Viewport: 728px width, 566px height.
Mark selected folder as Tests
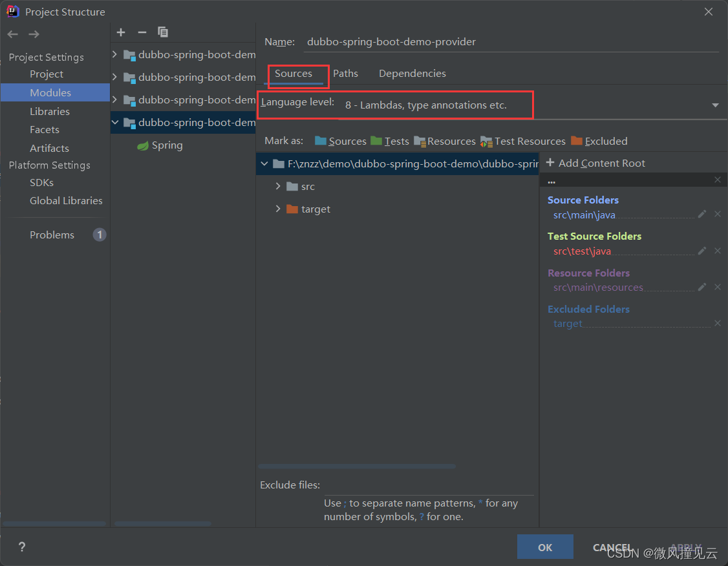tap(396, 141)
